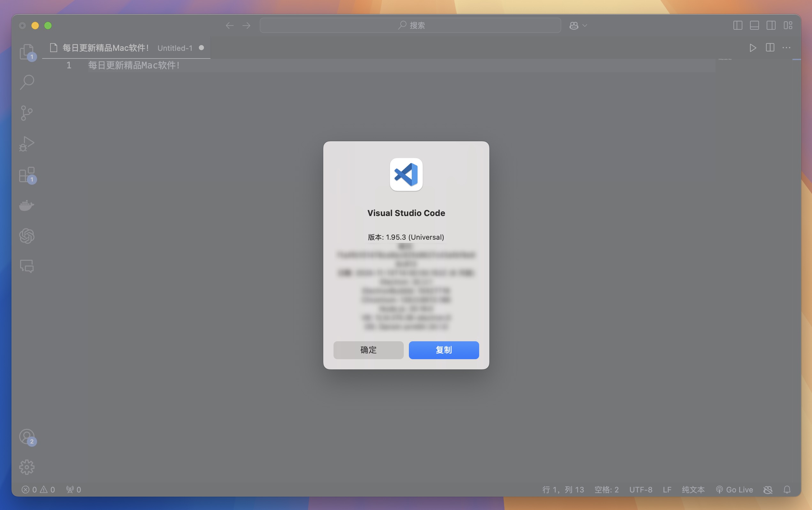Viewport: 812px width, 510px height.
Task: Click the 行 1, 列 13 cursor position
Action: pos(563,490)
